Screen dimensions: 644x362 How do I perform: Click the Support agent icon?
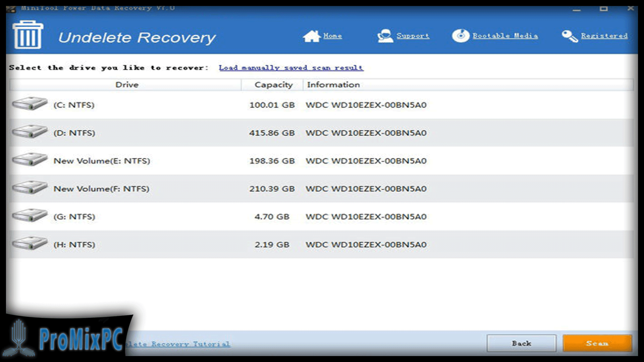pyautogui.click(x=385, y=36)
